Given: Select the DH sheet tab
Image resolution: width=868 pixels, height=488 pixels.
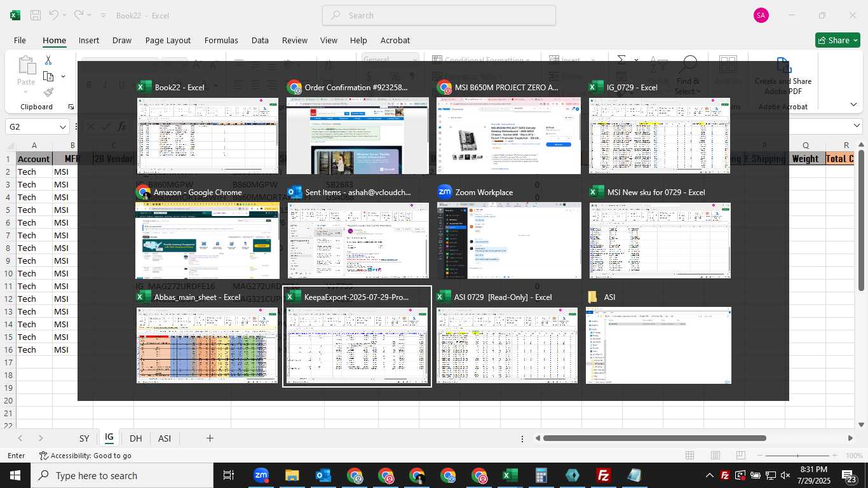Looking at the screenshot, I should [x=135, y=438].
